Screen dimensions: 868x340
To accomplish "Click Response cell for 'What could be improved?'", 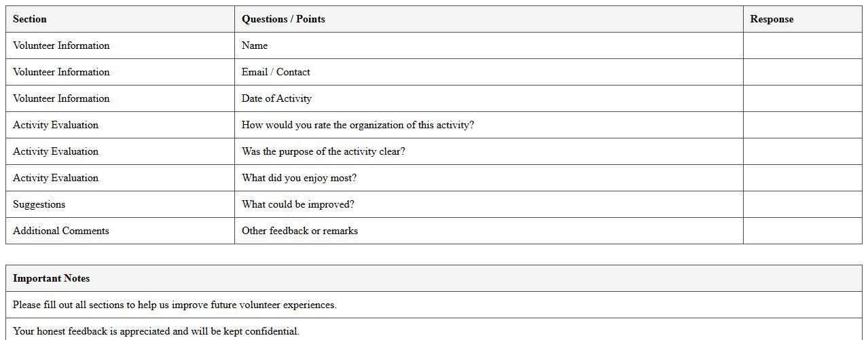I will (802, 204).
